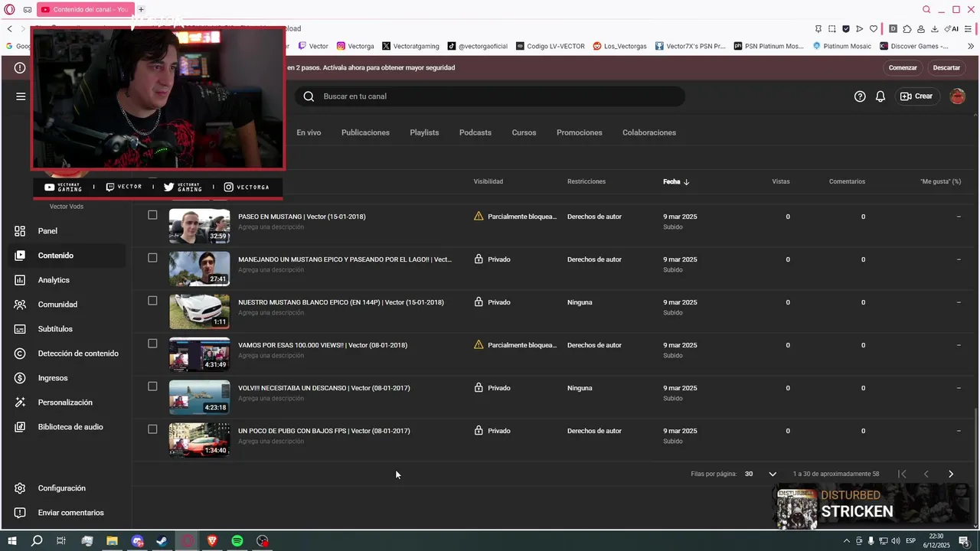Open visibility dropdown for NUESTRO MUSTANG BLANCO video
Image resolution: width=980 pixels, height=551 pixels.
tap(492, 302)
